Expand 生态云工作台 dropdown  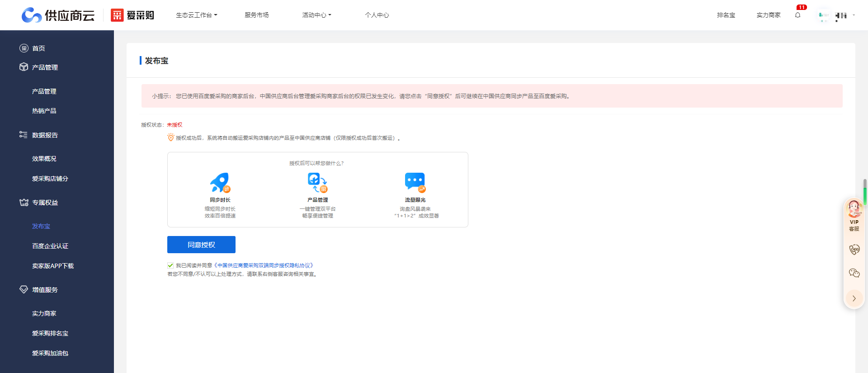tap(197, 15)
